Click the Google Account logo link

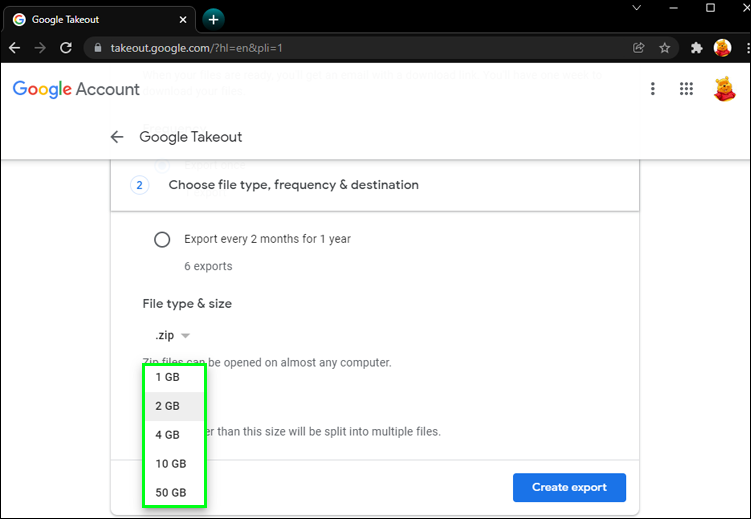pos(76,89)
